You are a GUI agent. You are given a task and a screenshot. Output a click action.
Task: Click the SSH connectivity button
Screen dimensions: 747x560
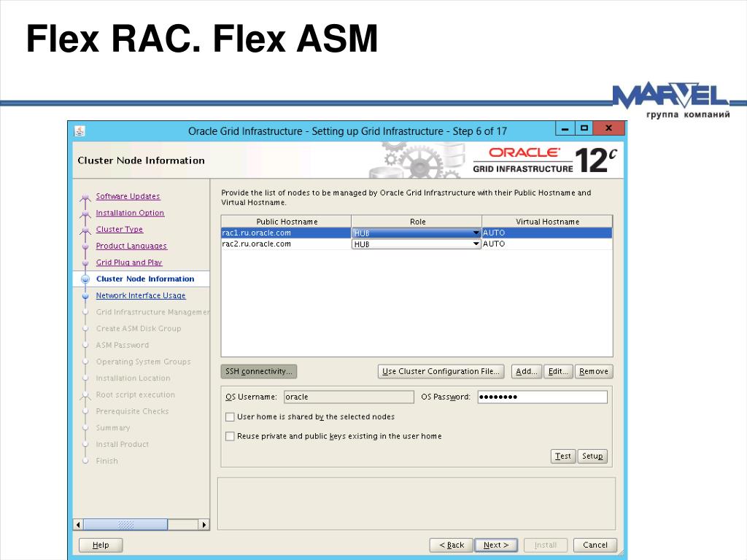click(x=259, y=371)
